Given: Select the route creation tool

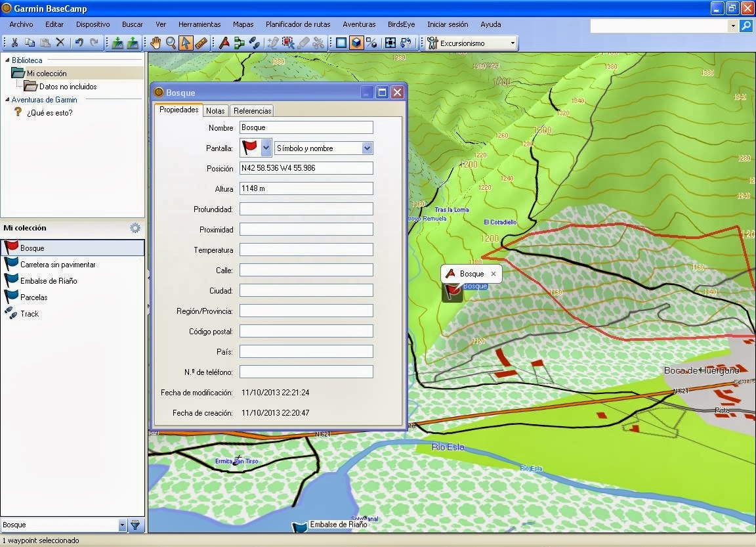Looking at the screenshot, I should 241,42.
